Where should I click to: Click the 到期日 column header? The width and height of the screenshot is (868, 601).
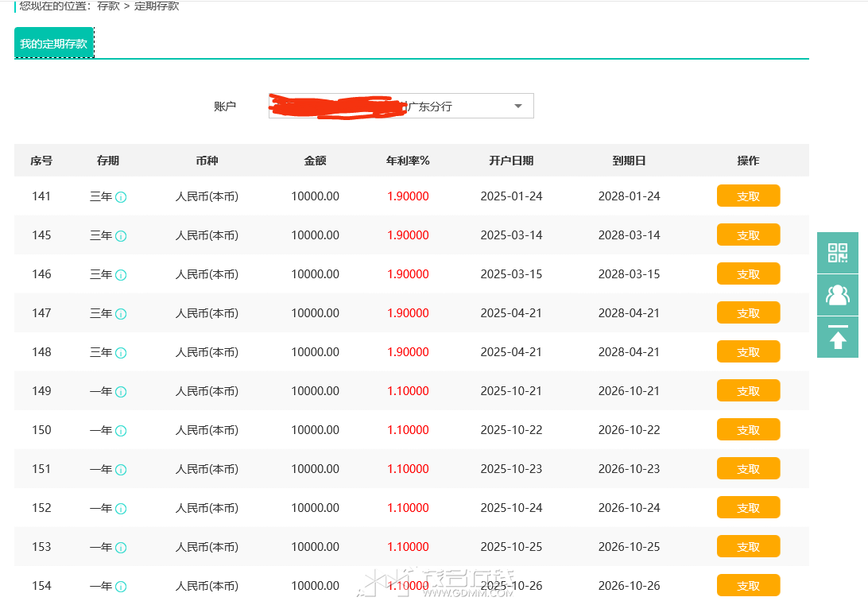(629, 161)
